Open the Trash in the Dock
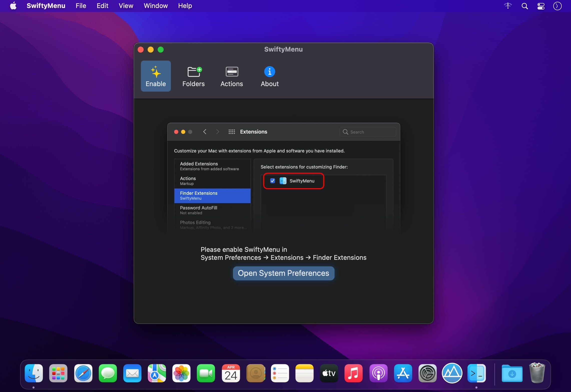This screenshot has height=392, width=571. (x=537, y=373)
